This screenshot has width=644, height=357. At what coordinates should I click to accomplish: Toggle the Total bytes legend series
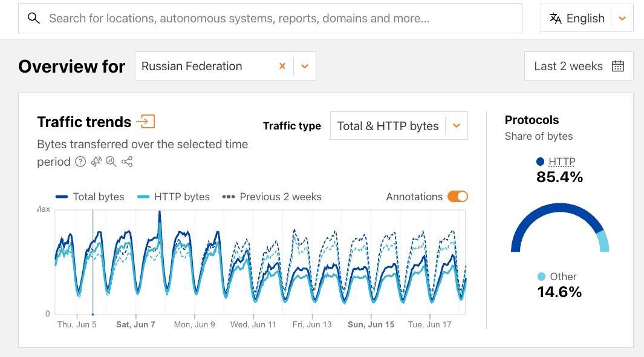click(90, 197)
